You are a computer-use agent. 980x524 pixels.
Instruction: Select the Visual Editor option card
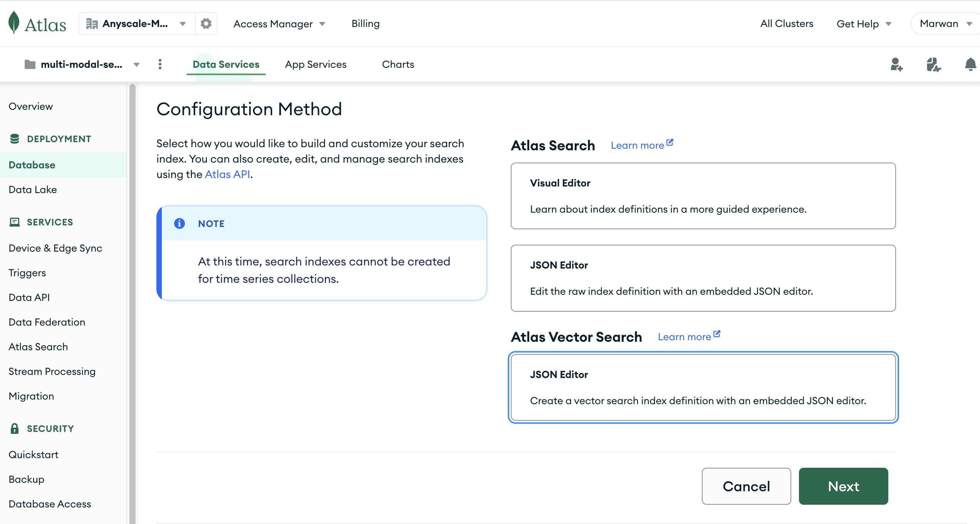[x=703, y=196]
